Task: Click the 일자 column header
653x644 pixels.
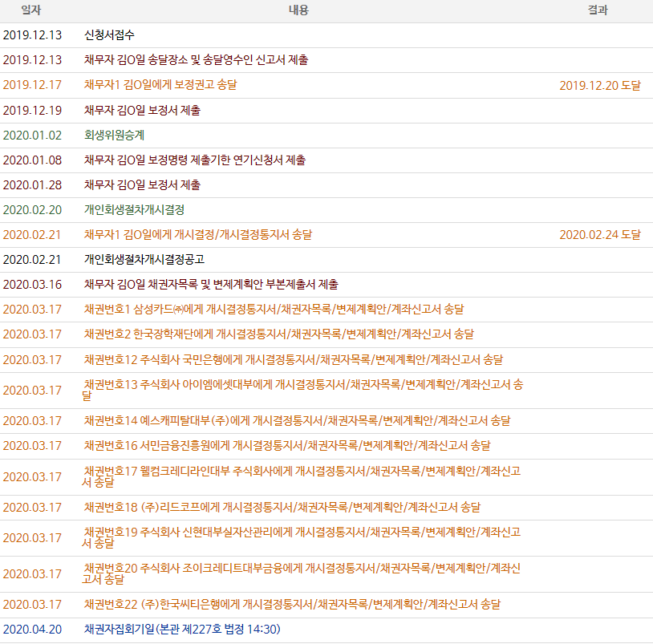Action: [31, 10]
